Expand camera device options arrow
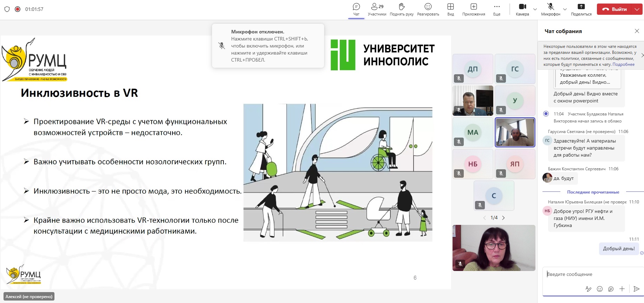Image resolution: width=644 pixels, height=303 pixels. tap(535, 10)
